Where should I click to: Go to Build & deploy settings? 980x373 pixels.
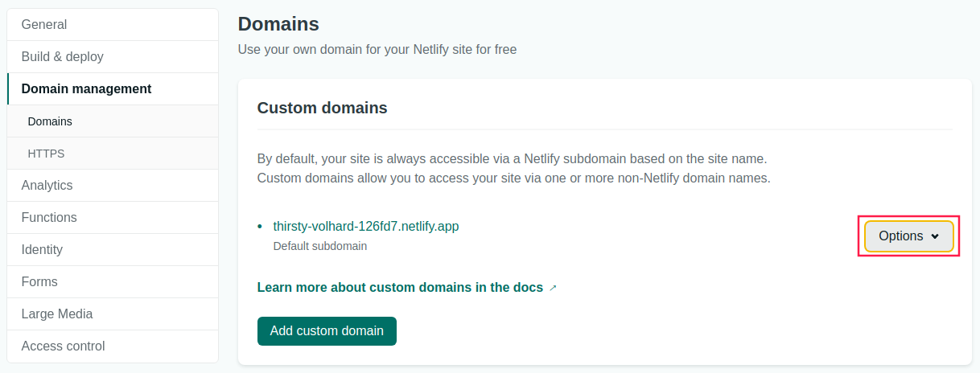point(62,57)
